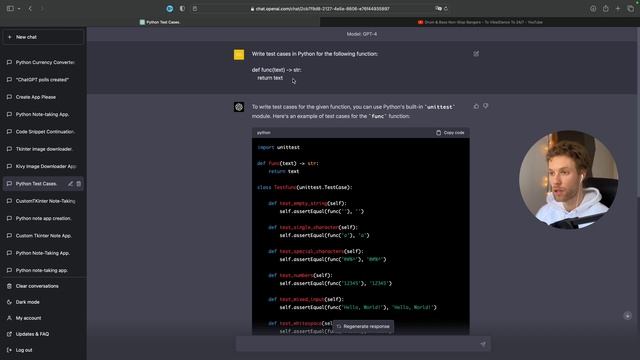
Task: Click the user avatar next to the prompt
Action: coord(239,54)
